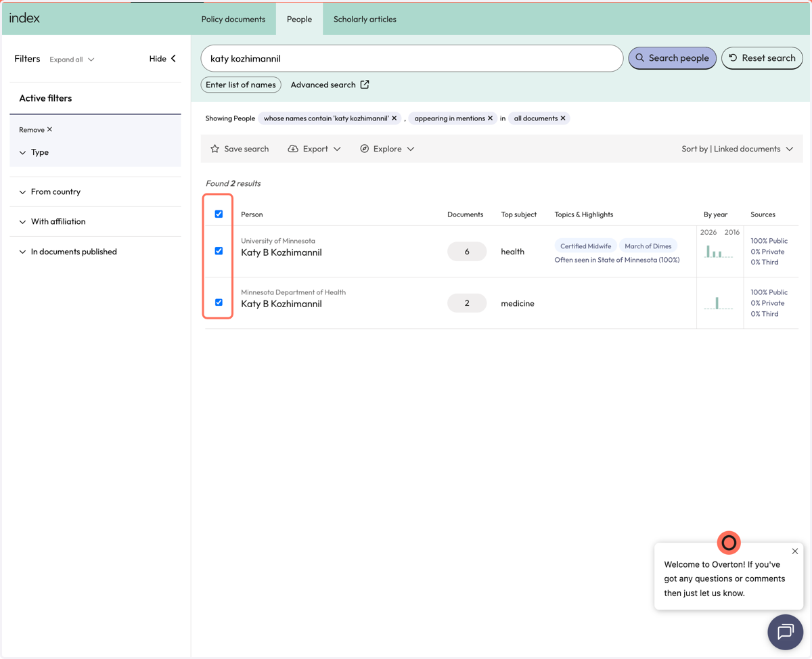This screenshot has width=812, height=659.
Task: Click the documents count 2 badge
Action: pyautogui.click(x=467, y=303)
